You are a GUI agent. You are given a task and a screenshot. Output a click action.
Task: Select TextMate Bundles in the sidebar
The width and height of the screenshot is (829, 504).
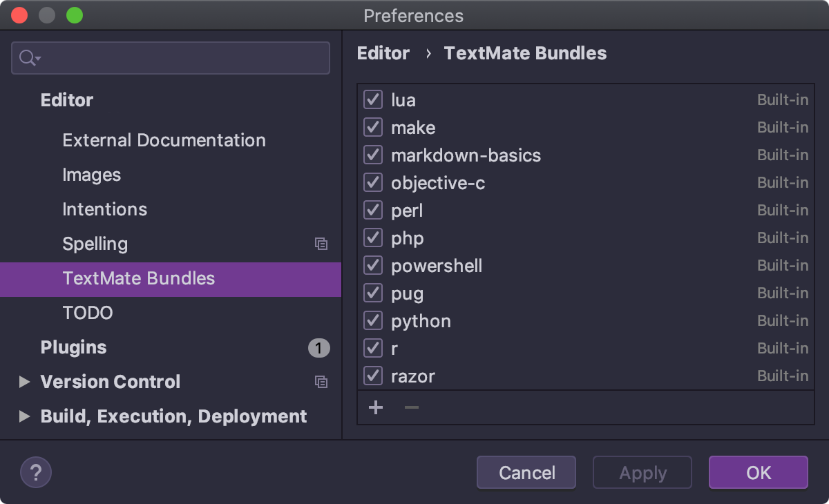(171, 279)
